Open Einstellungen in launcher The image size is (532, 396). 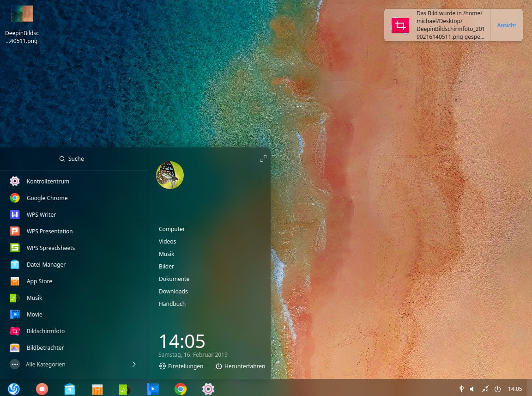181,366
